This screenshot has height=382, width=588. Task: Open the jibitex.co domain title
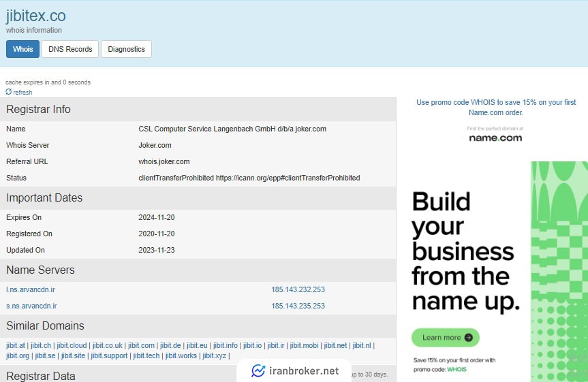[35, 16]
